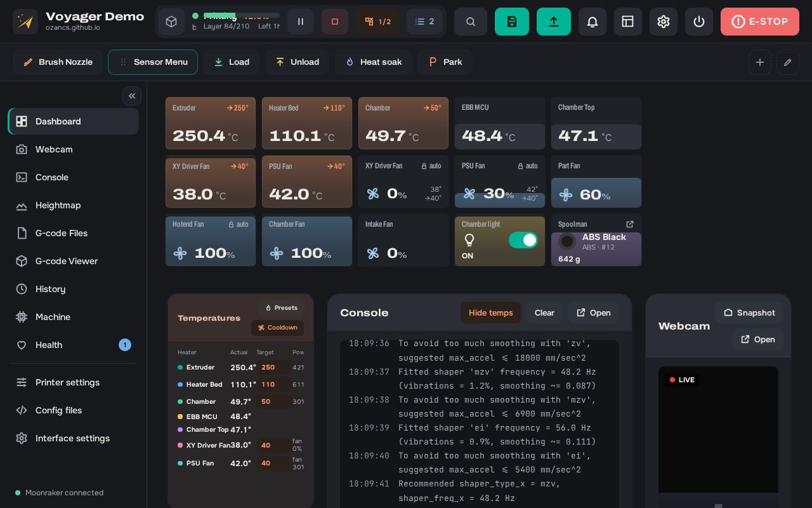This screenshot has height=508, width=812.
Task: Collapse the sidebar with double-chevron
Action: click(x=132, y=96)
